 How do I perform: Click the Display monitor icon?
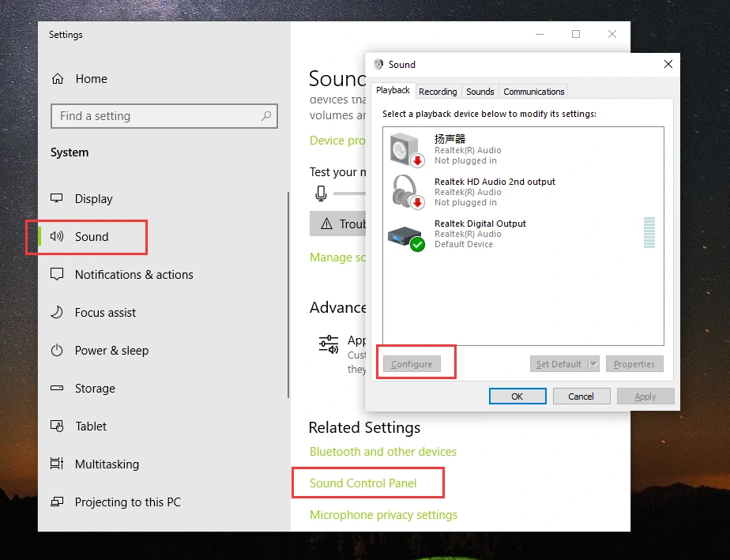pos(57,198)
